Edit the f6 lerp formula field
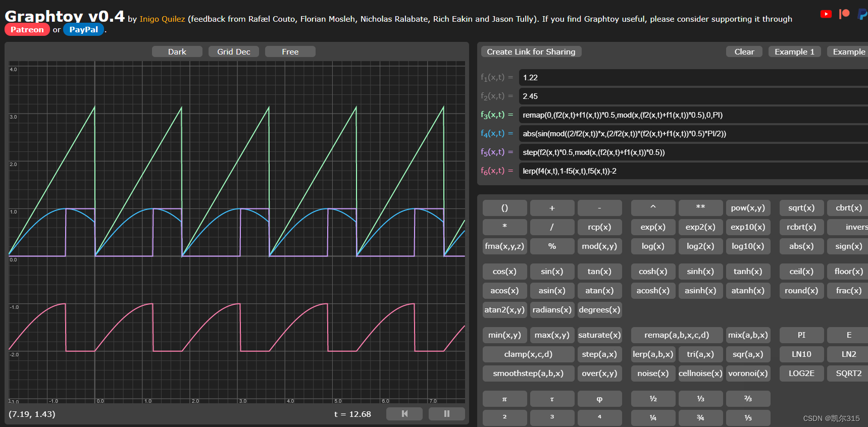This screenshot has height=427, width=868. coord(694,171)
